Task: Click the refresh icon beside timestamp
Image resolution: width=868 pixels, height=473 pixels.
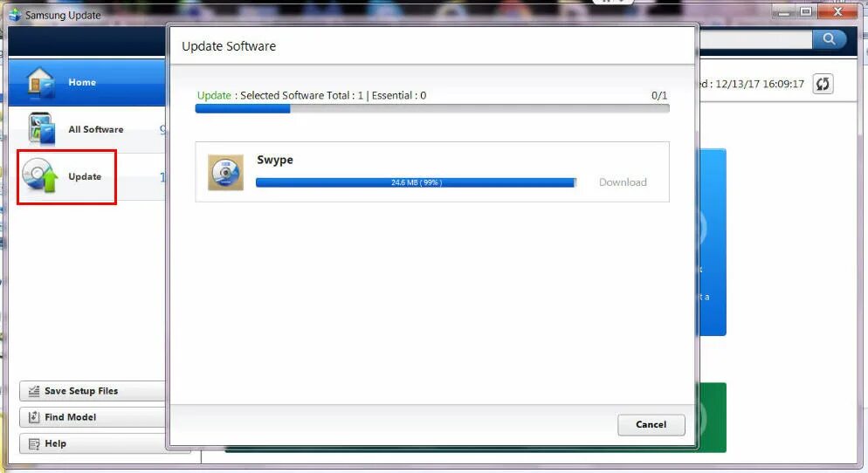Action: coord(823,84)
